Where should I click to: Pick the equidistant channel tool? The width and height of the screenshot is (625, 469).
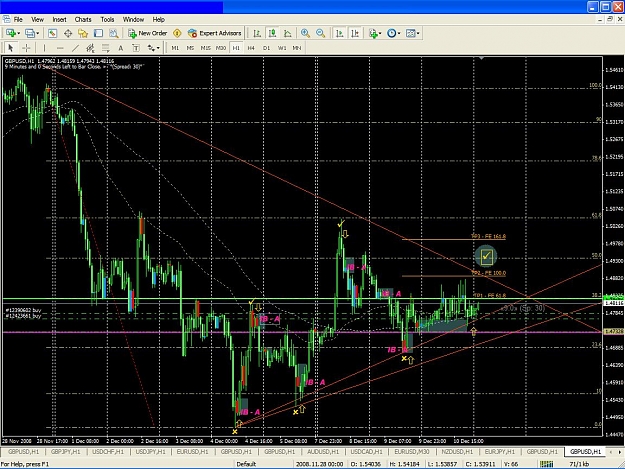click(x=90, y=48)
